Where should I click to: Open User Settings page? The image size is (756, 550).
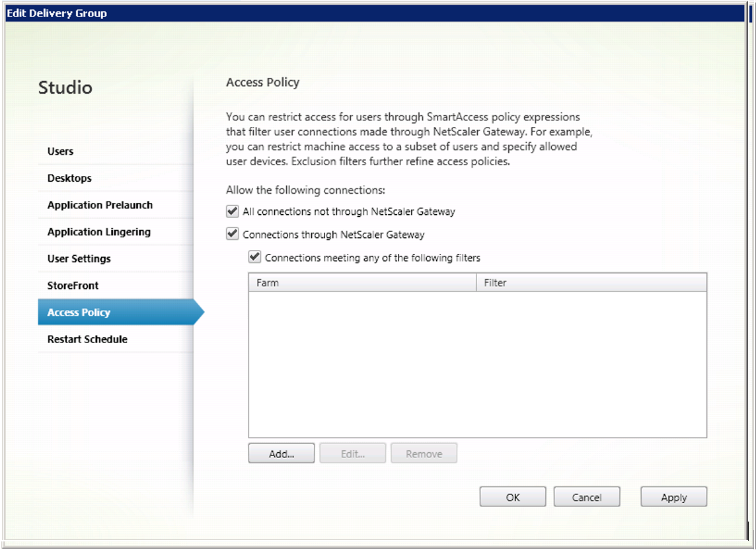[116, 259]
